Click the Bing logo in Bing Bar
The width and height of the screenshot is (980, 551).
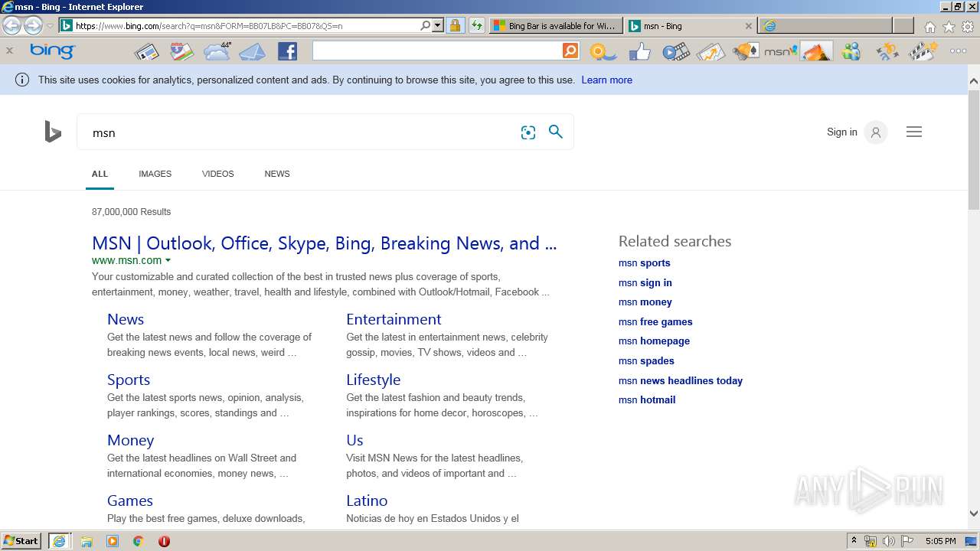tap(52, 51)
